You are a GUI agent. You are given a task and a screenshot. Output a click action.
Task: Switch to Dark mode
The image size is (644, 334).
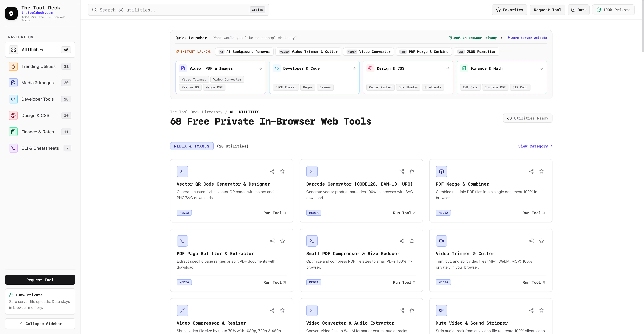[x=578, y=10]
